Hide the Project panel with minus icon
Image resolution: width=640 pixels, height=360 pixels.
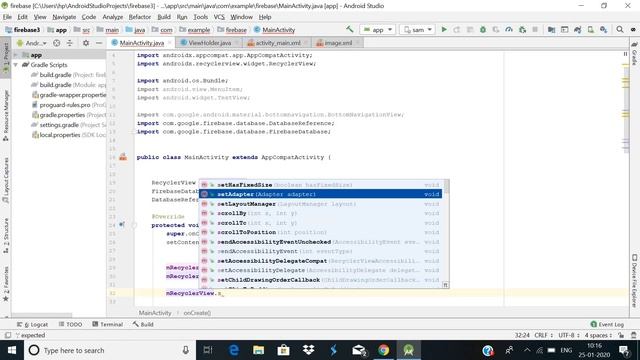click(99, 43)
